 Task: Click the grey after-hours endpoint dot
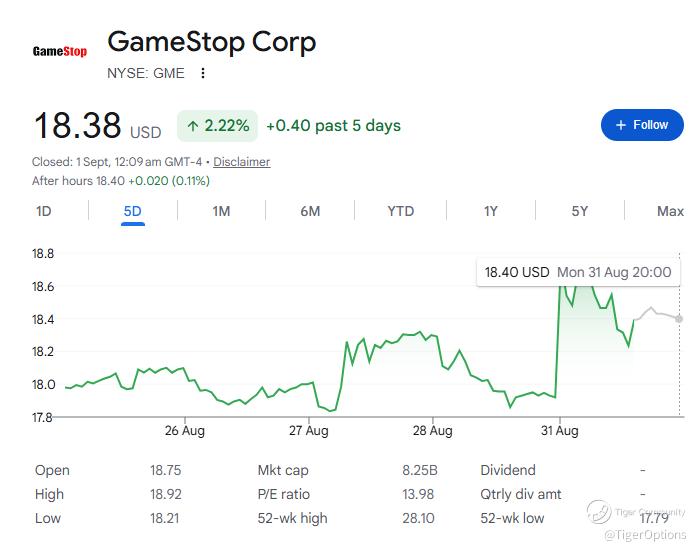click(x=679, y=319)
